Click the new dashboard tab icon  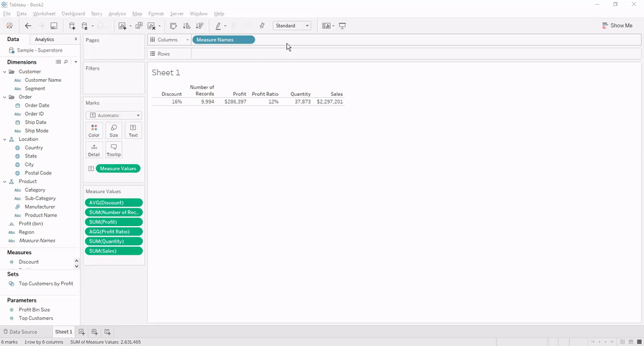point(95,332)
